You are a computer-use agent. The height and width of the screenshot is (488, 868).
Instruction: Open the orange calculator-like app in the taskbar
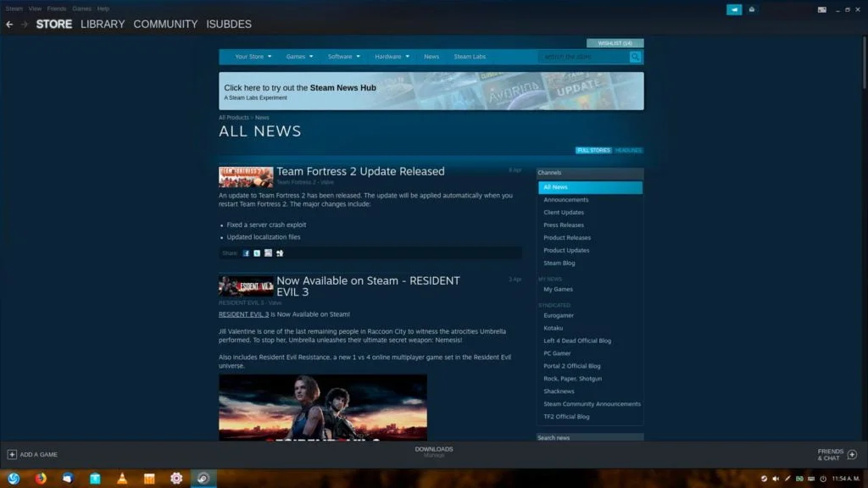click(149, 478)
